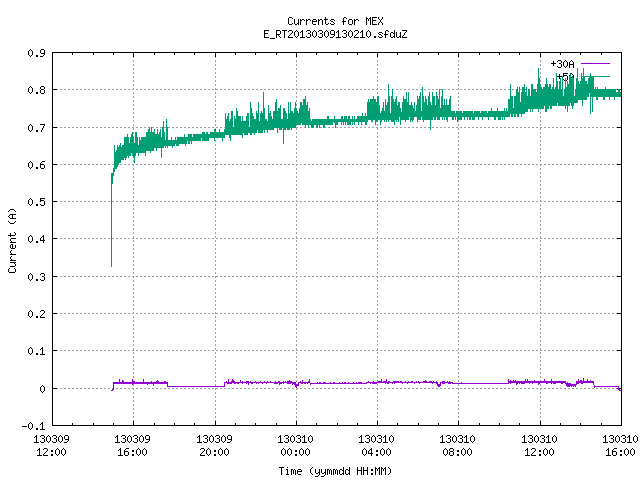
Task: Click y-axis tick label 0.4
Action: pos(36,239)
